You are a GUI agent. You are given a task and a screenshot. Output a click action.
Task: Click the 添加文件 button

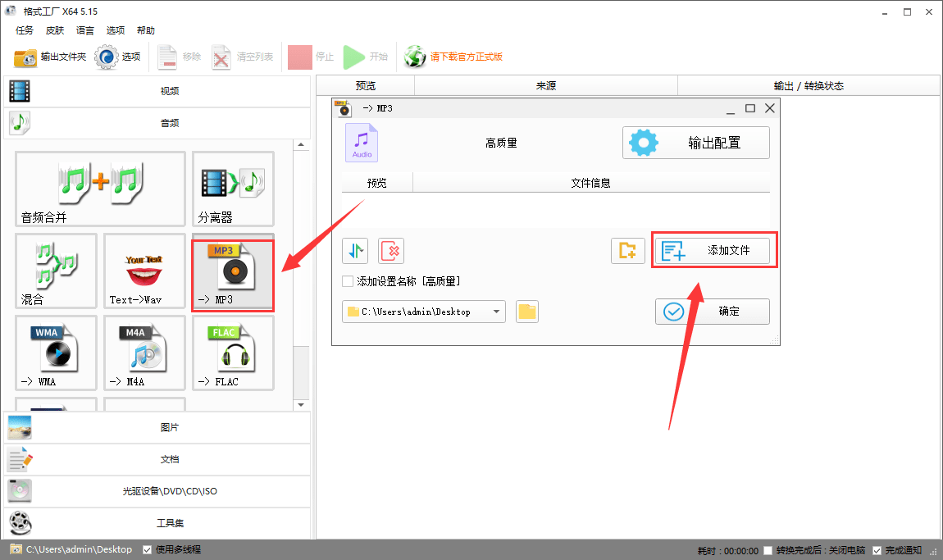713,250
